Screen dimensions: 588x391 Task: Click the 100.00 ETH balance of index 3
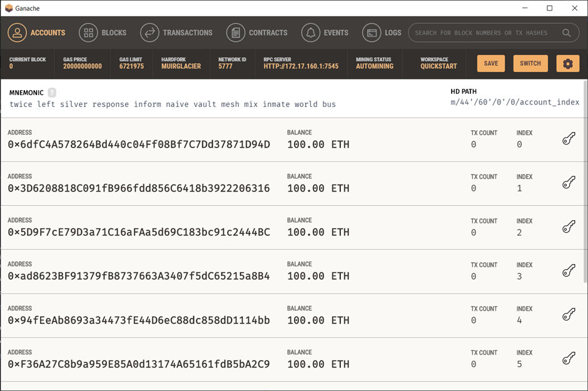(x=318, y=276)
